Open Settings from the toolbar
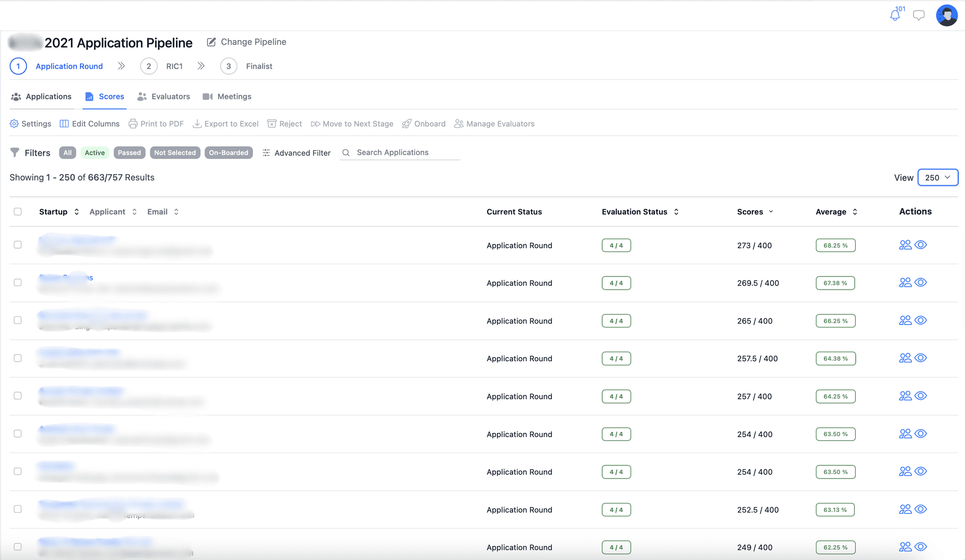Image resolution: width=965 pixels, height=560 pixels. pos(30,123)
